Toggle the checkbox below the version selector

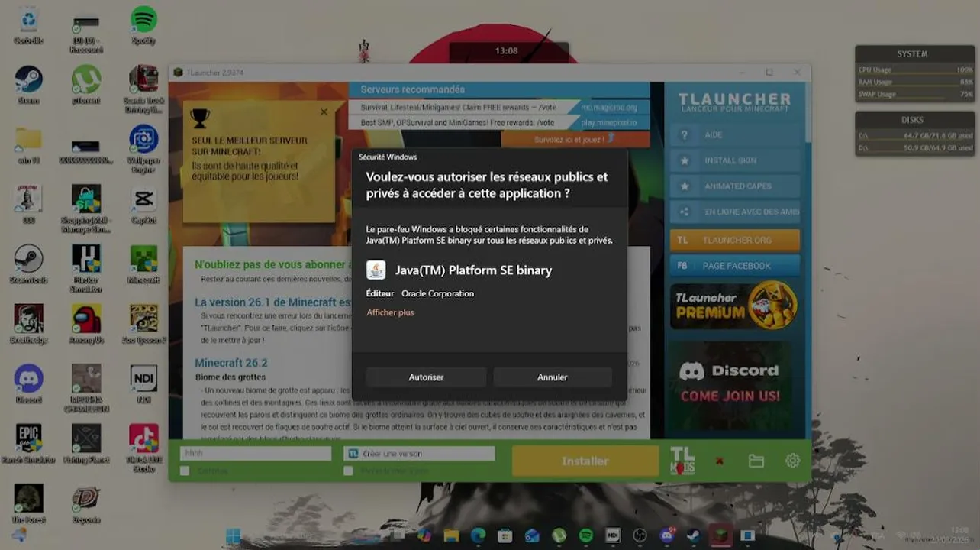(348, 471)
